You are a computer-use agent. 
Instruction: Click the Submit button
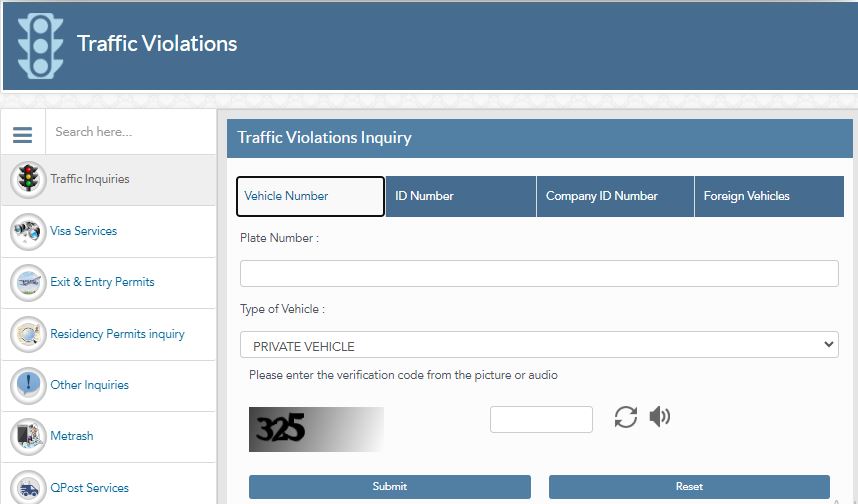point(390,486)
